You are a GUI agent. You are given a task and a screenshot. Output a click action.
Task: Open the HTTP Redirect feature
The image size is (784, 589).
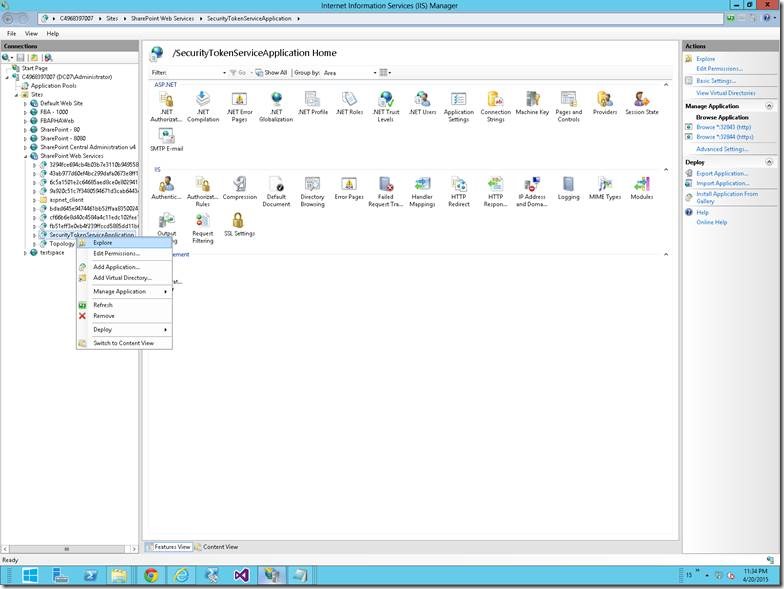coord(458,192)
